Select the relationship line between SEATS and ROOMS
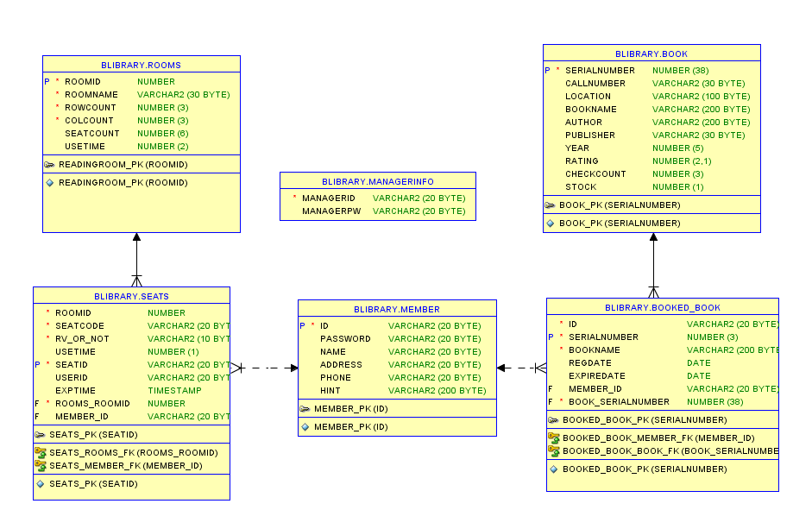Screen dimensions: 812x510 136,260
